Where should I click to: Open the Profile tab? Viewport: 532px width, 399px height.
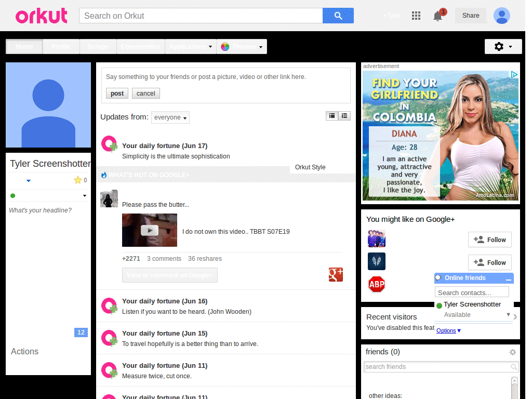[61, 46]
